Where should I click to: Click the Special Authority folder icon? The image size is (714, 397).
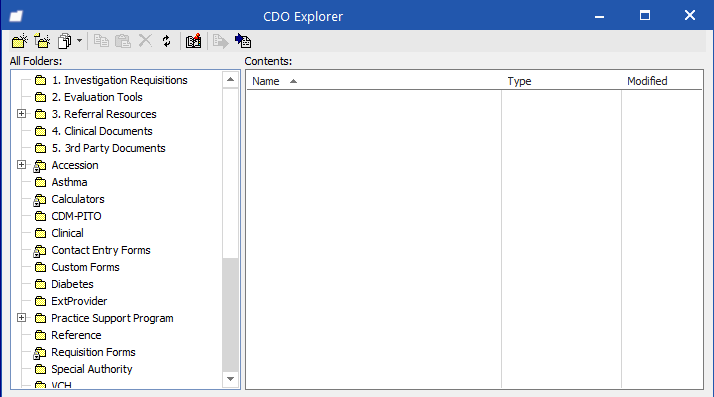coord(41,369)
